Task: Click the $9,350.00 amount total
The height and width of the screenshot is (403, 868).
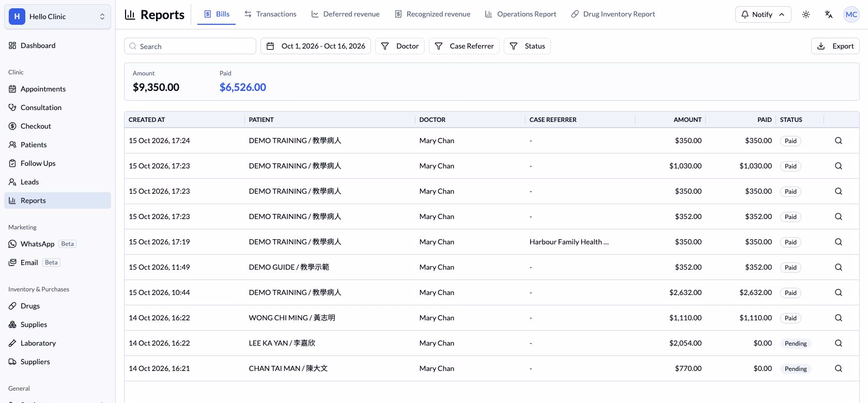Action: tap(156, 87)
